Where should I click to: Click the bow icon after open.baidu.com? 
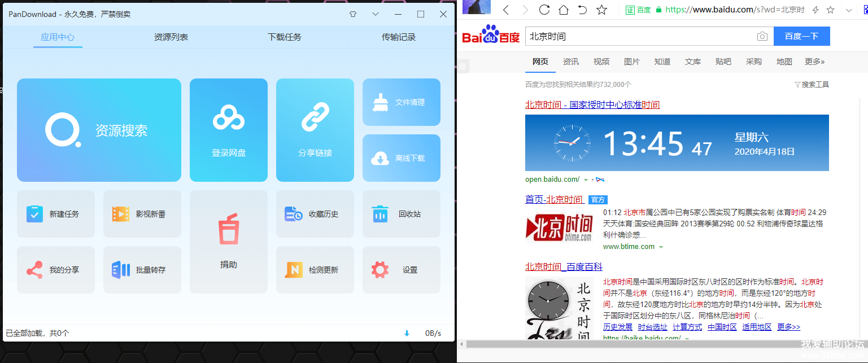[600, 180]
